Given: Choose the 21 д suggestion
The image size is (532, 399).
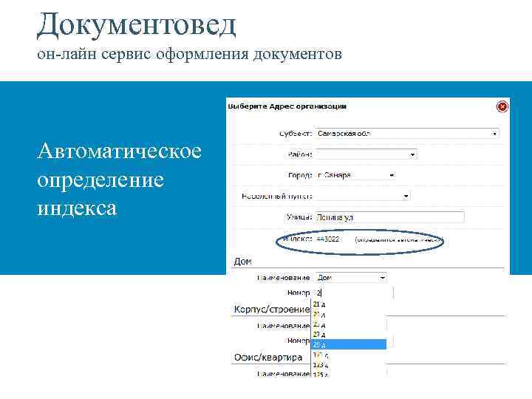Looking at the screenshot, I should tap(349, 304).
